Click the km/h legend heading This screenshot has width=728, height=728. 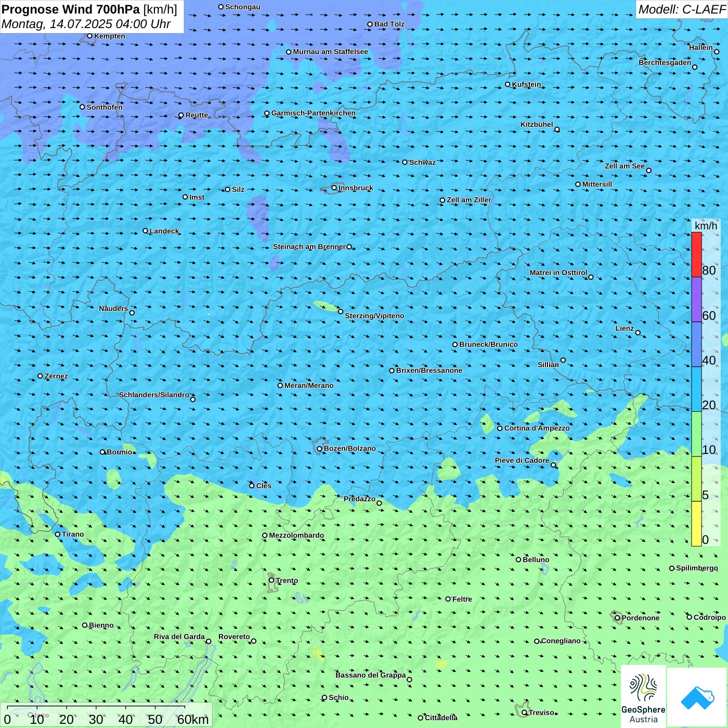pyautogui.click(x=706, y=226)
